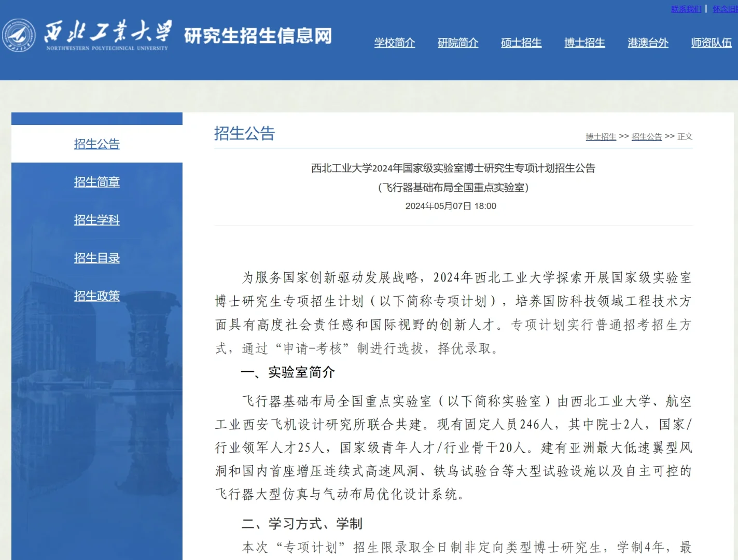Select 港澳台外 in the top menu

(x=648, y=43)
